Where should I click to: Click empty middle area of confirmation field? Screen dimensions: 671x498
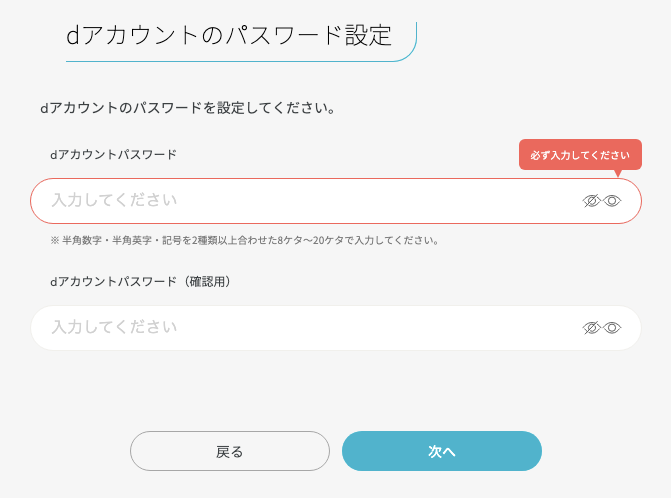pos(336,328)
